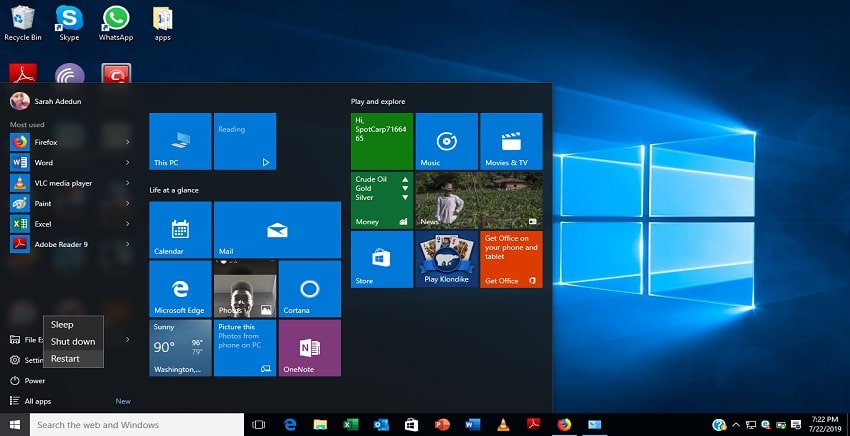Expand Paint jump list arrow

(127, 203)
